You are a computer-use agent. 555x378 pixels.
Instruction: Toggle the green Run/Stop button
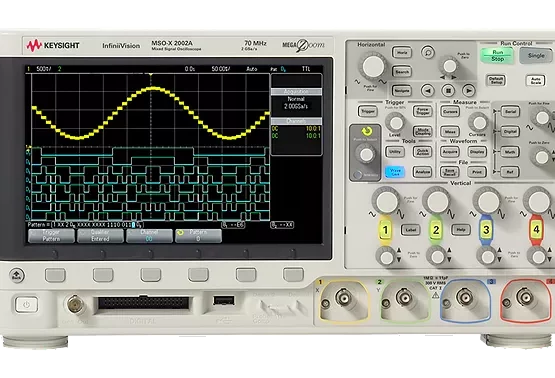tap(497, 56)
